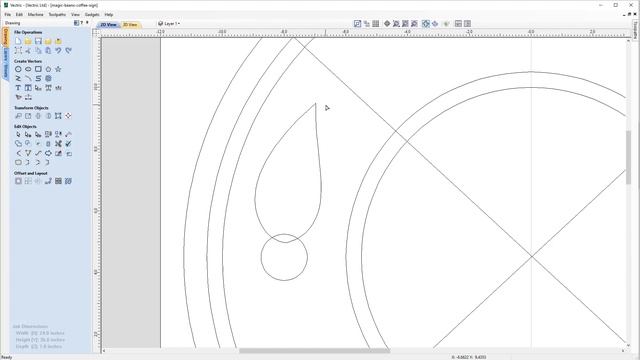The image size is (640, 360).
Task: Open the Nest Parts grid icon
Action: [58, 181]
